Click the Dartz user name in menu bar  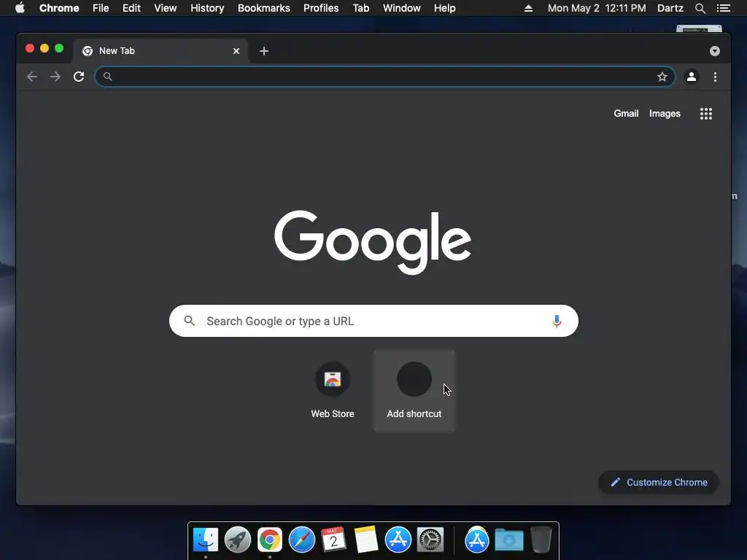pyautogui.click(x=670, y=8)
